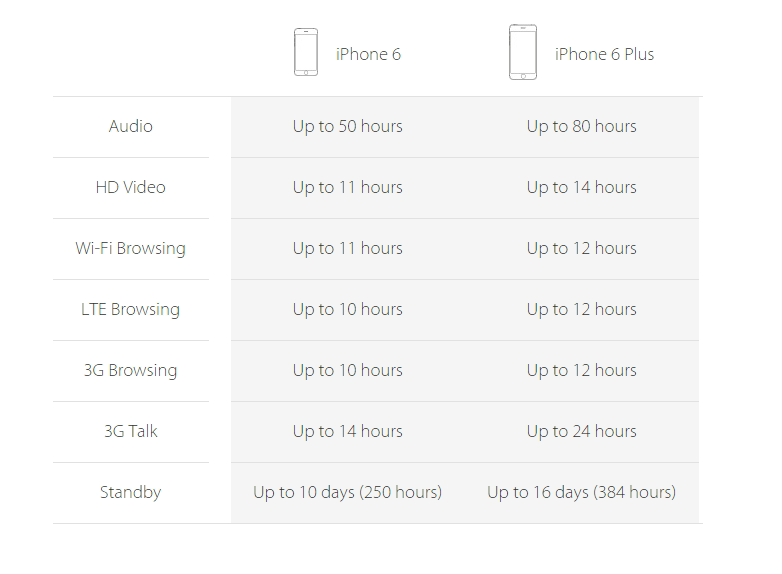Viewport: 782px width, 574px height.
Task: Click the Up to 50 hours cell
Action: (348, 126)
